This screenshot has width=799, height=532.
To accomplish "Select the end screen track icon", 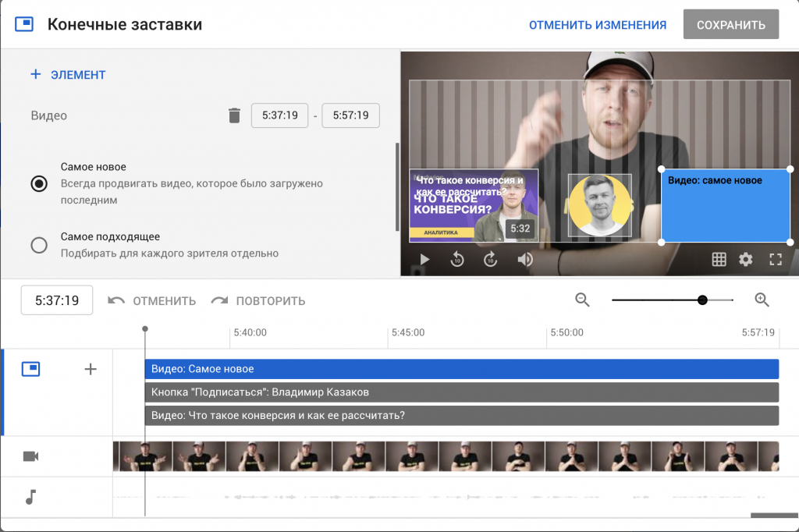I will [x=30, y=368].
